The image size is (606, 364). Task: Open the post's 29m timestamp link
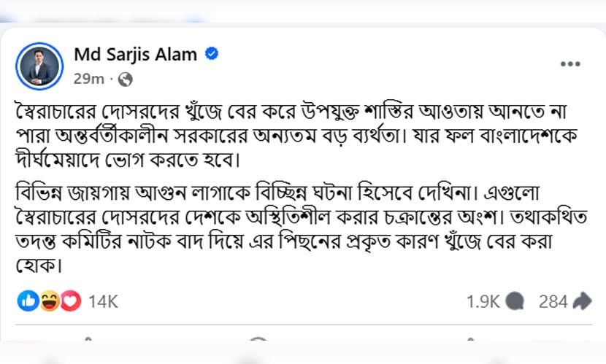[88, 78]
